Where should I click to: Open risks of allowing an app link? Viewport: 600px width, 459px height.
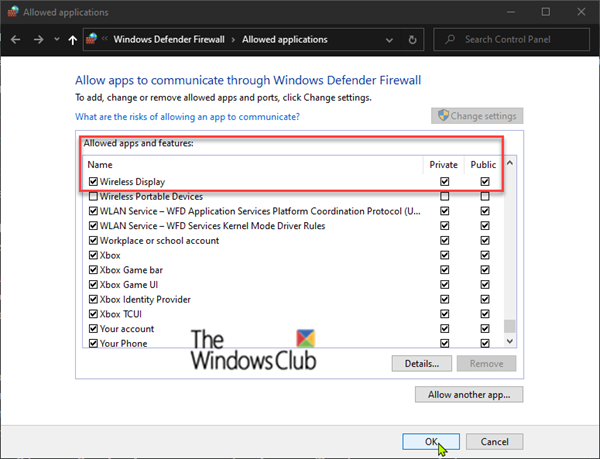(187, 117)
